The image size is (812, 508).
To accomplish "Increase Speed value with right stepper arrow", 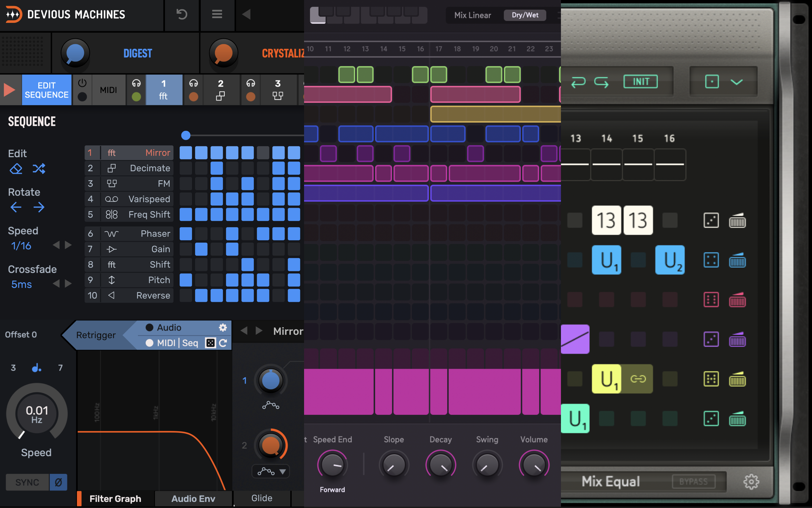I will (x=68, y=245).
